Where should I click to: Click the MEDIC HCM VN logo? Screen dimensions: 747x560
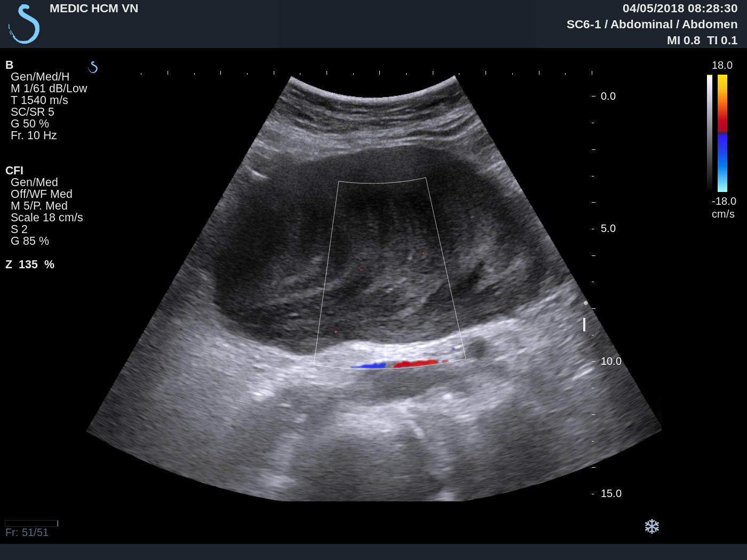(24, 24)
